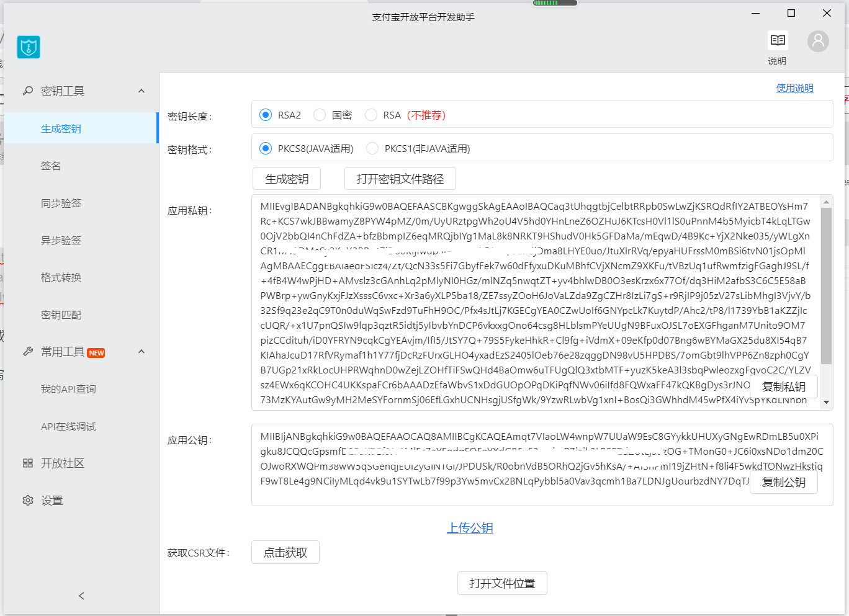Click the 点击获取 CSR button

coord(285,552)
